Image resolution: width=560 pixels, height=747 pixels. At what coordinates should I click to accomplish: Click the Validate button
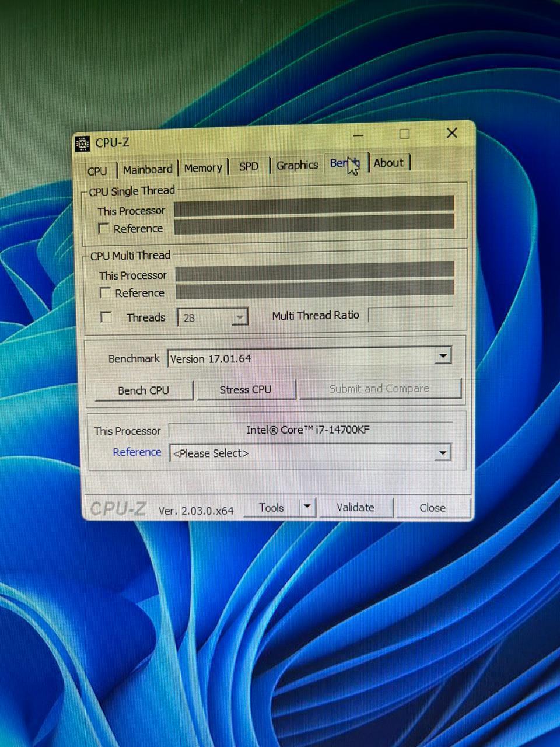pos(356,508)
